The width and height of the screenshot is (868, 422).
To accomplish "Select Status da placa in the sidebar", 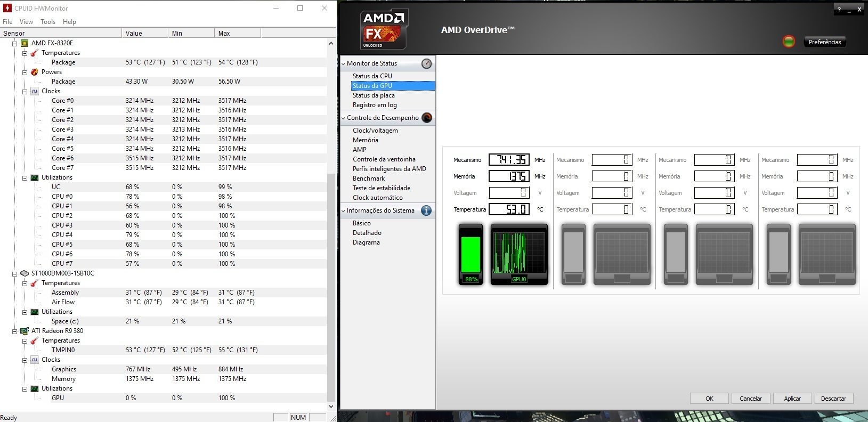I will point(374,95).
